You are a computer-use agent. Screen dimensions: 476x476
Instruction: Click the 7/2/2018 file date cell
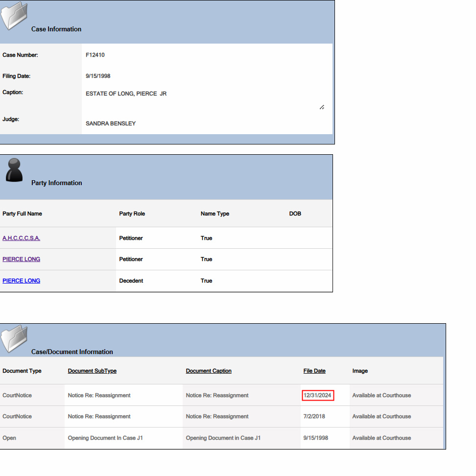(314, 416)
